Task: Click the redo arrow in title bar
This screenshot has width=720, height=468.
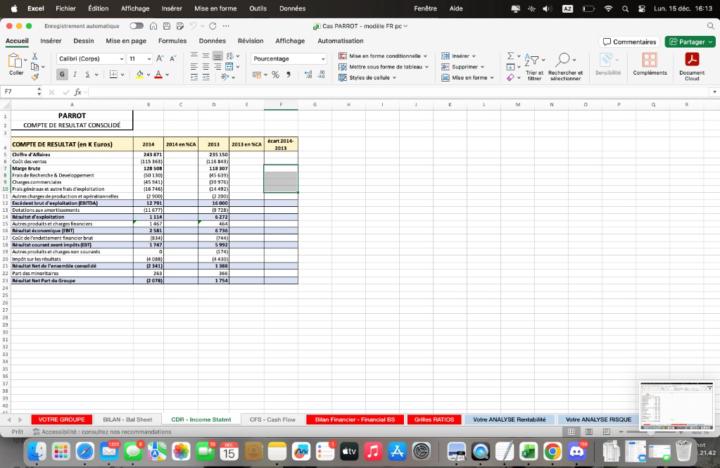Action: pyautogui.click(x=212, y=26)
